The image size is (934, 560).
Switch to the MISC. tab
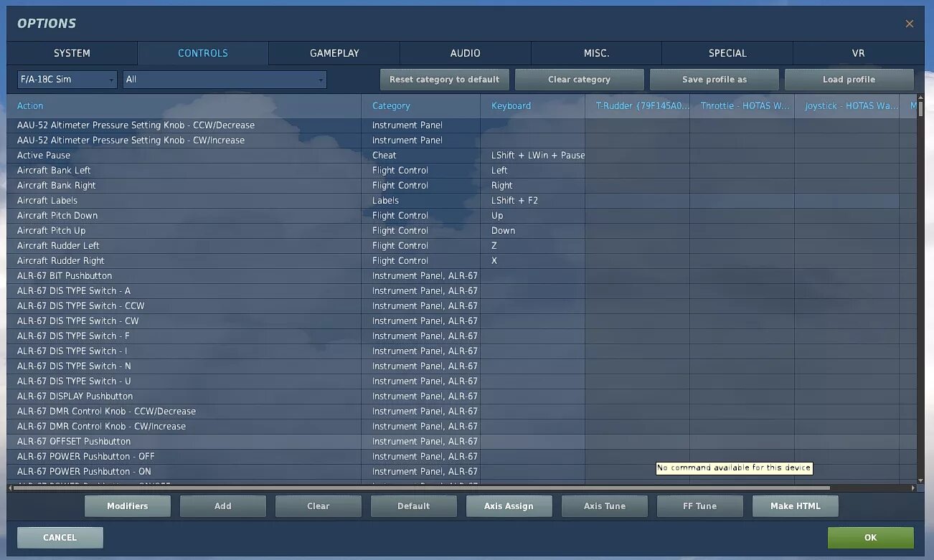click(x=595, y=53)
